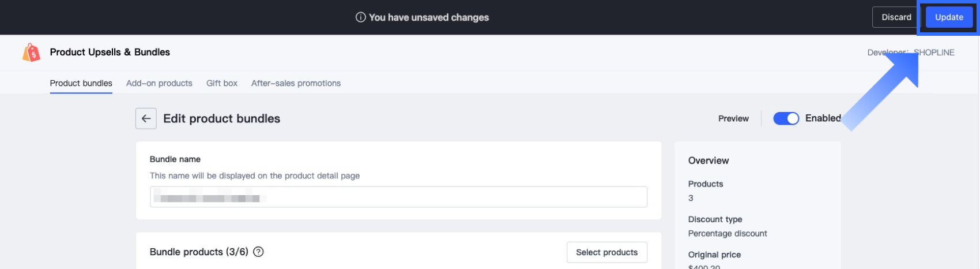
Task: Click the SHOPLINE developer name
Action: point(934,53)
